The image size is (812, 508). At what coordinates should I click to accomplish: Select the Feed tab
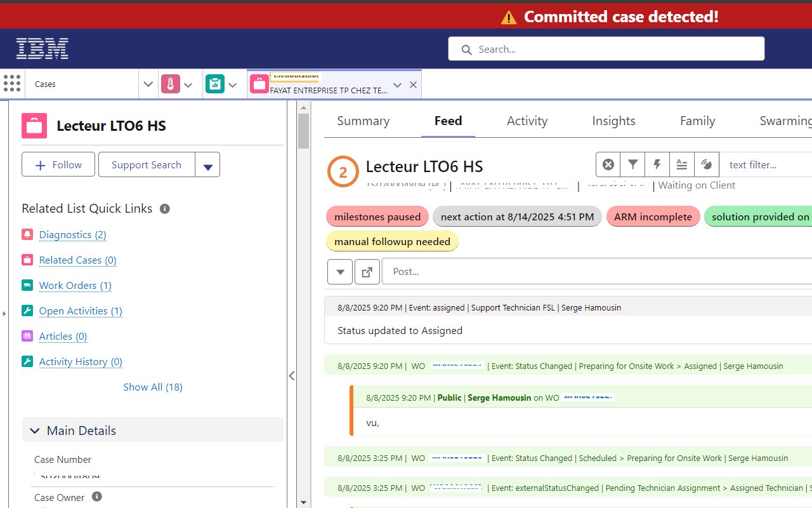448,121
